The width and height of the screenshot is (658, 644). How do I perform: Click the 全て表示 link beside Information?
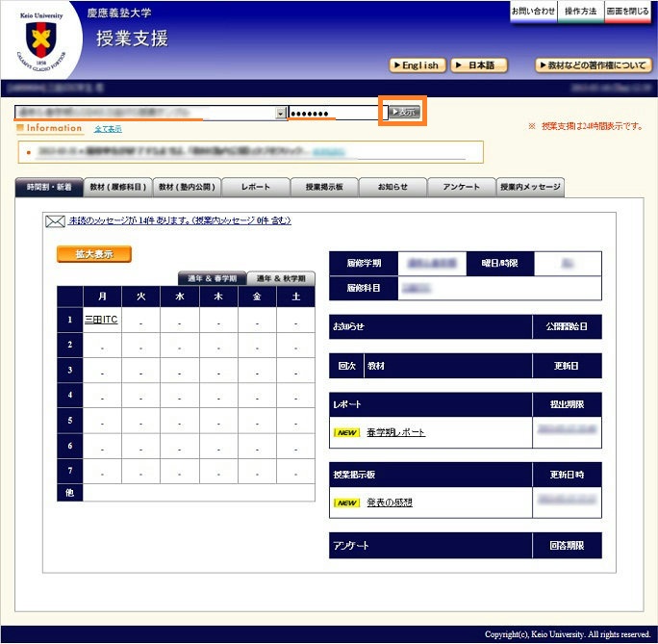[x=108, y=129]
